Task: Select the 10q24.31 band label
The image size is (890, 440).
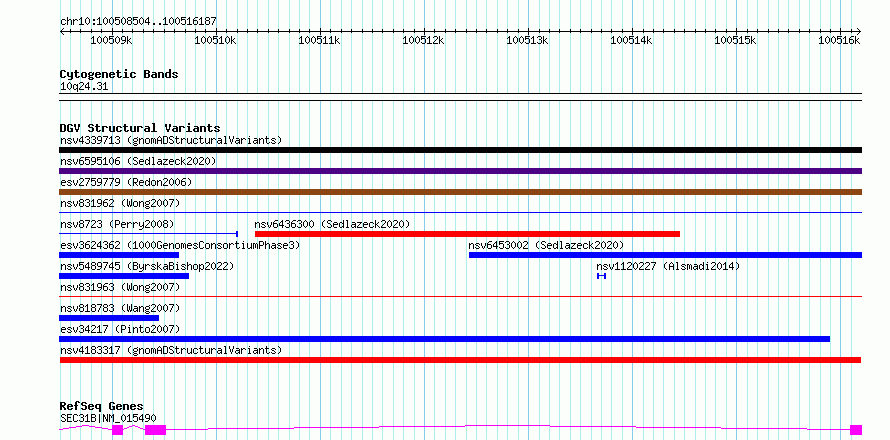Action: [84, 87]
